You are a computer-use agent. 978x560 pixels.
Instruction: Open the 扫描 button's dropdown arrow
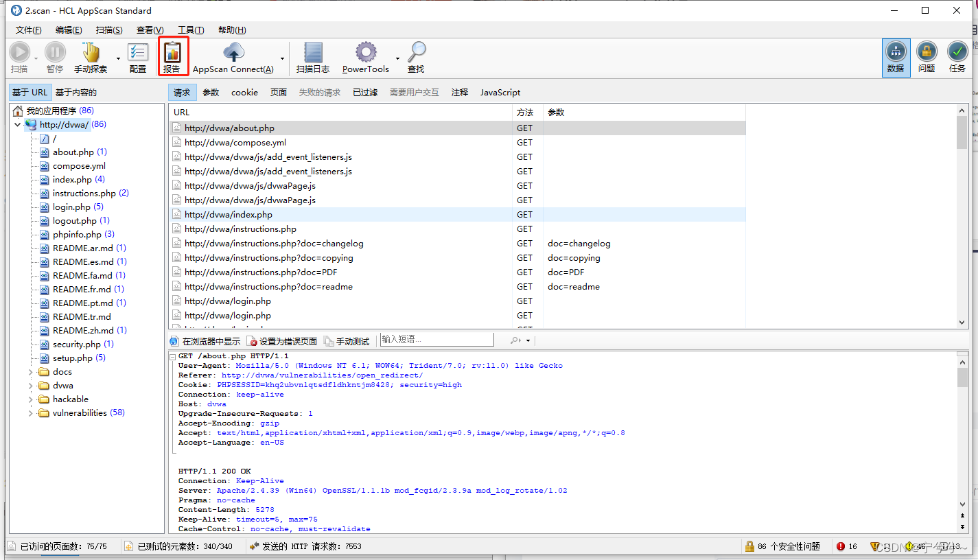coord(36,58)
